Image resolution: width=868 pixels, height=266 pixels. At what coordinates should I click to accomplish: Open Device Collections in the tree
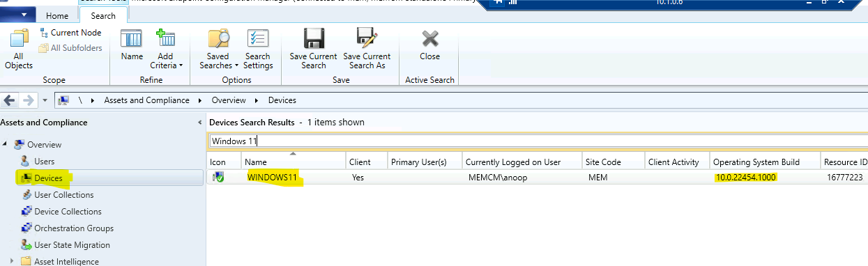pos(68,212)
